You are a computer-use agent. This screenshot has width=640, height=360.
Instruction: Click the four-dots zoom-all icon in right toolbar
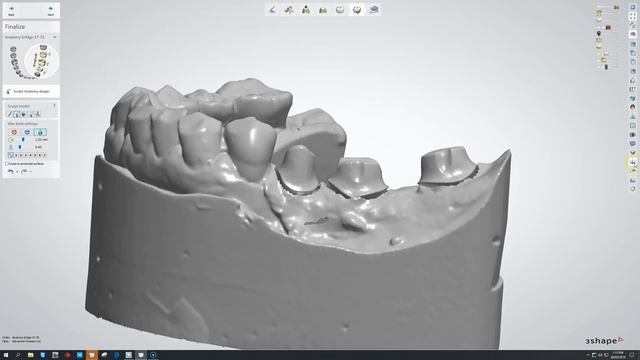pyautogui.click(x=633, y=16)
